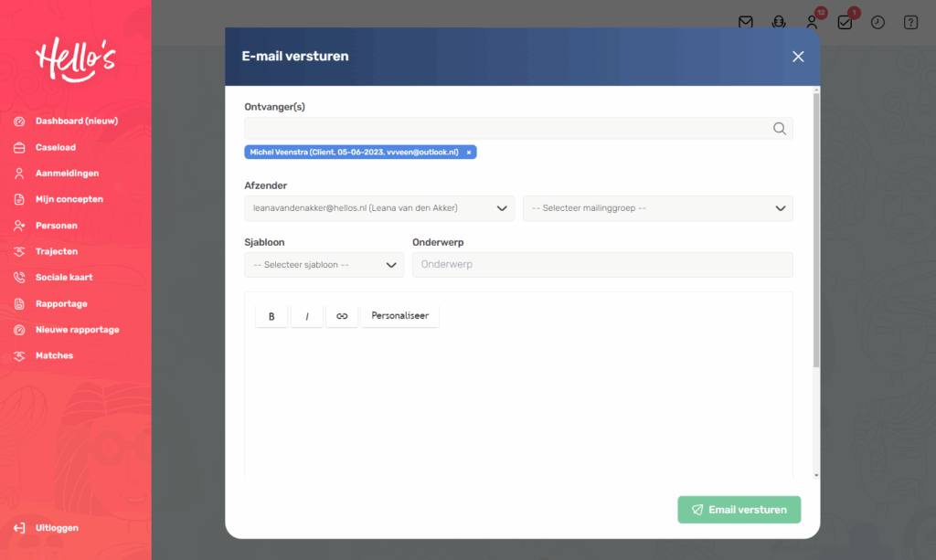
Task: Remove Michel Veenstra recipient tag
Action: 469,153
